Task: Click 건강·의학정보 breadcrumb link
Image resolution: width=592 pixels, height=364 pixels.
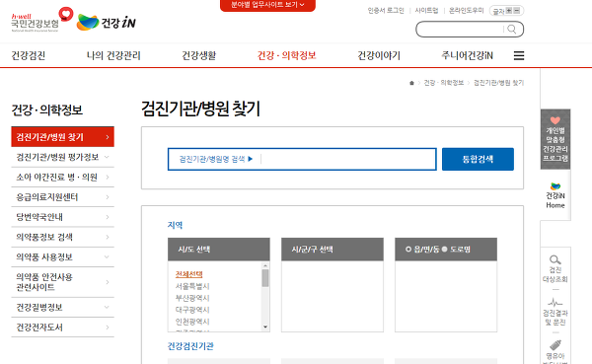Action: click(x=444, y=83)
